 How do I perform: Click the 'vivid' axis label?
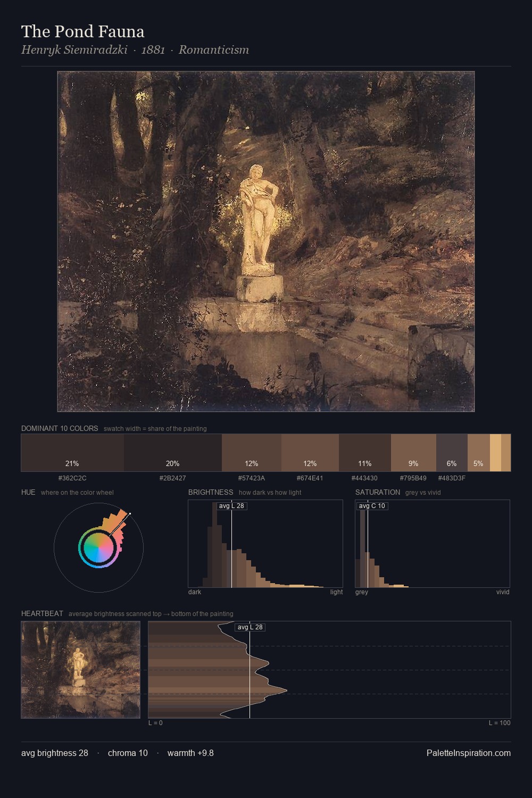coord(503,592)
